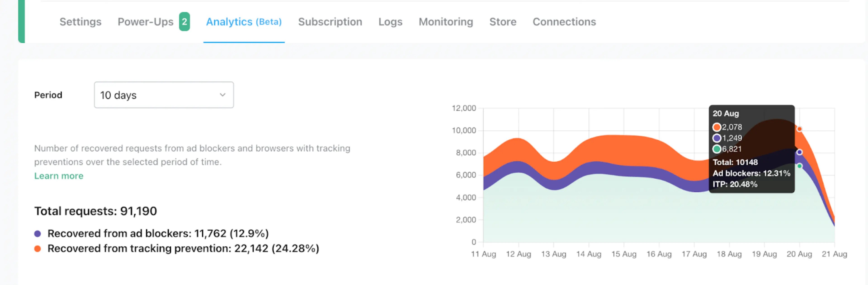
Task: Click the 16 Aug axis label
Action: tap(659, 254)
